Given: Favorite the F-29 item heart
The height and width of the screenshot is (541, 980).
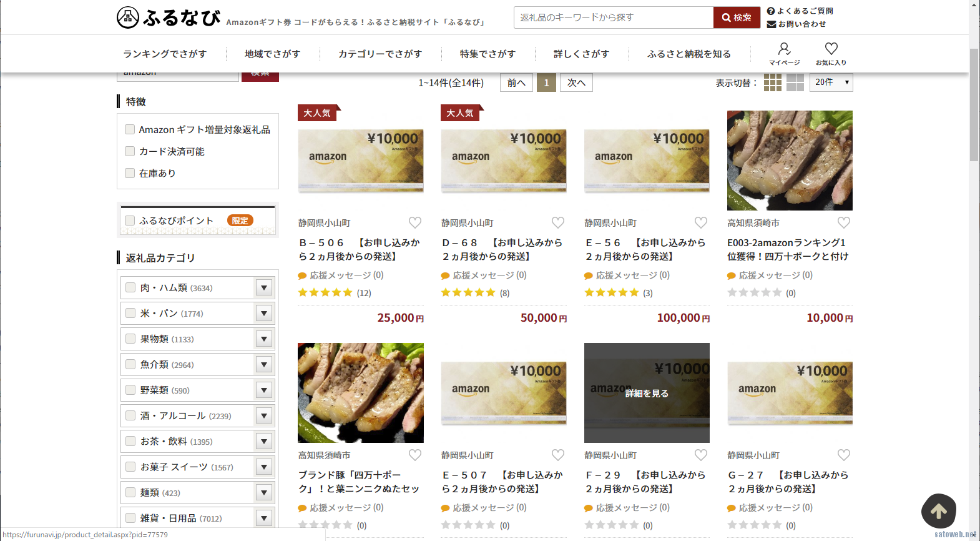Looking at the screenshot, I should tap(701, 455).
